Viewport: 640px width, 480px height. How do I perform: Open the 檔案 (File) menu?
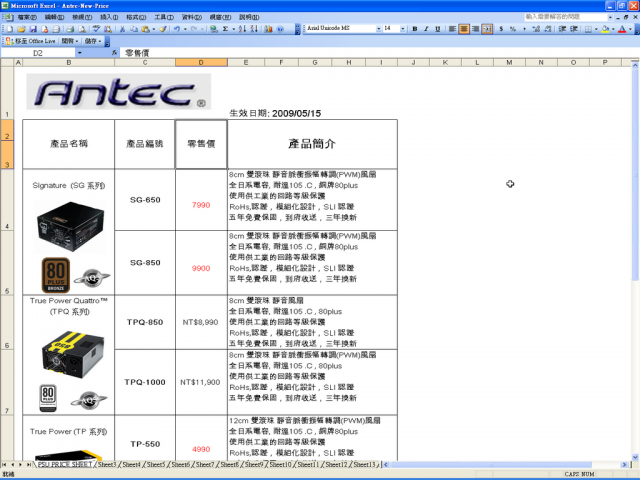tap(27, 17)
